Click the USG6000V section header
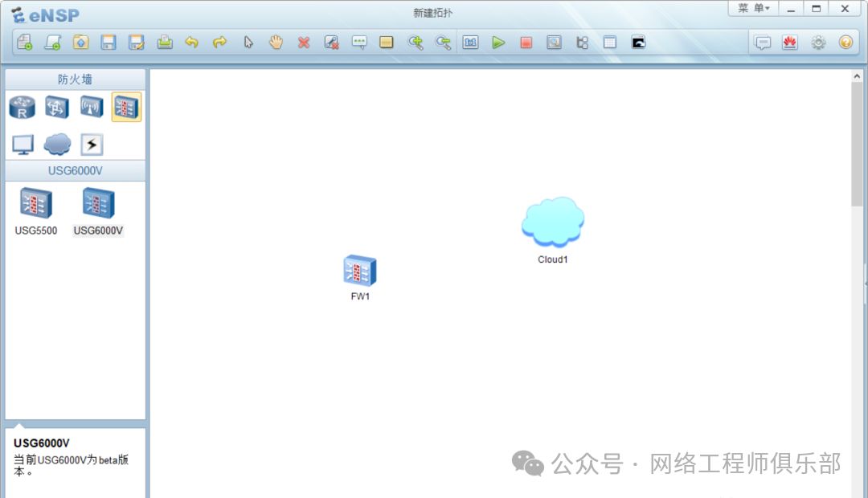 pyautogui.click(x=76, y=170)
